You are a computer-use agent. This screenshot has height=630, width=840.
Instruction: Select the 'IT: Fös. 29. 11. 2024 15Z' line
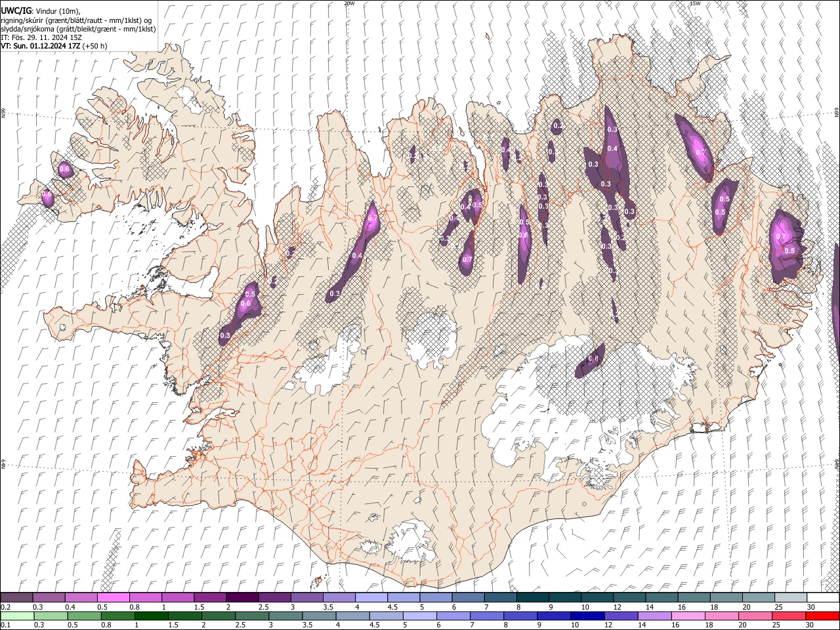coord(41,37)
